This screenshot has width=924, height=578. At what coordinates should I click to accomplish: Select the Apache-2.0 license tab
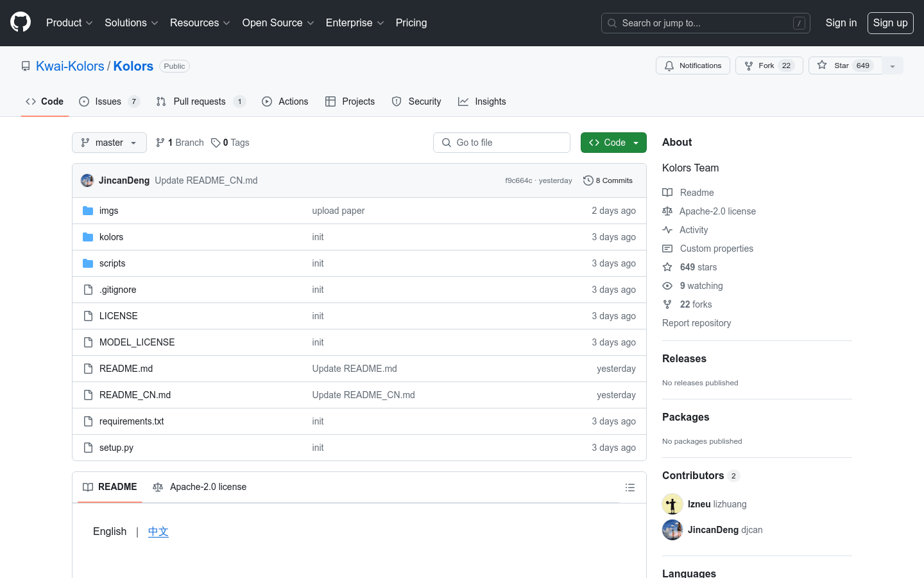[200, 487]
